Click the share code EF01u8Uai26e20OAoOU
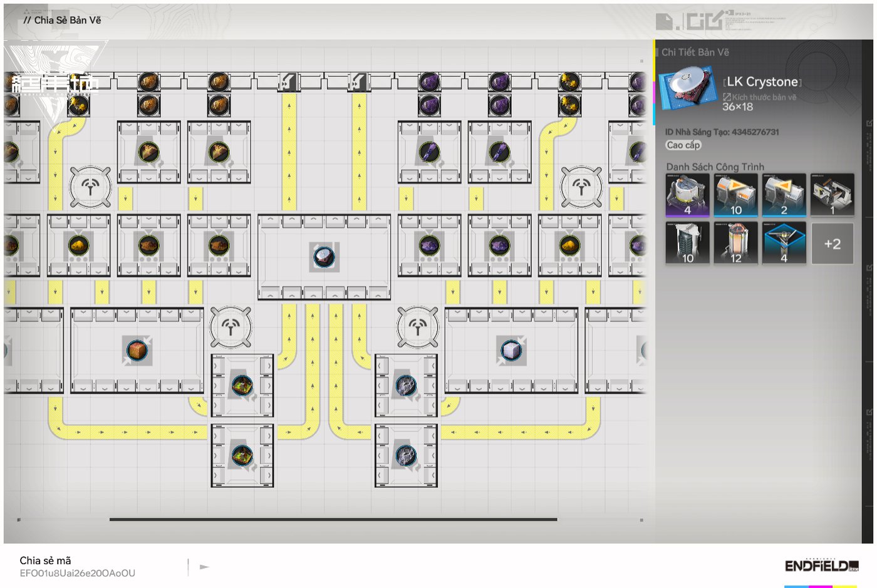The image size is (877, 588). (77, 573)
